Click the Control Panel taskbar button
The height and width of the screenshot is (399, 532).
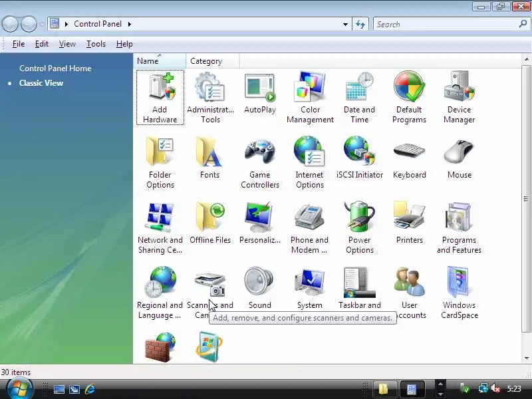coord(412,389)
